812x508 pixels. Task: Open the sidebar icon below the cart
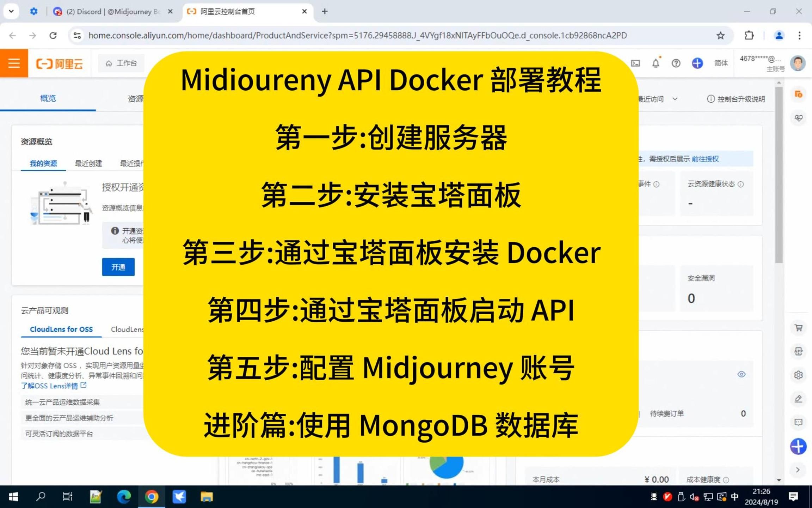pyautogui.click(x=798, y=351)
